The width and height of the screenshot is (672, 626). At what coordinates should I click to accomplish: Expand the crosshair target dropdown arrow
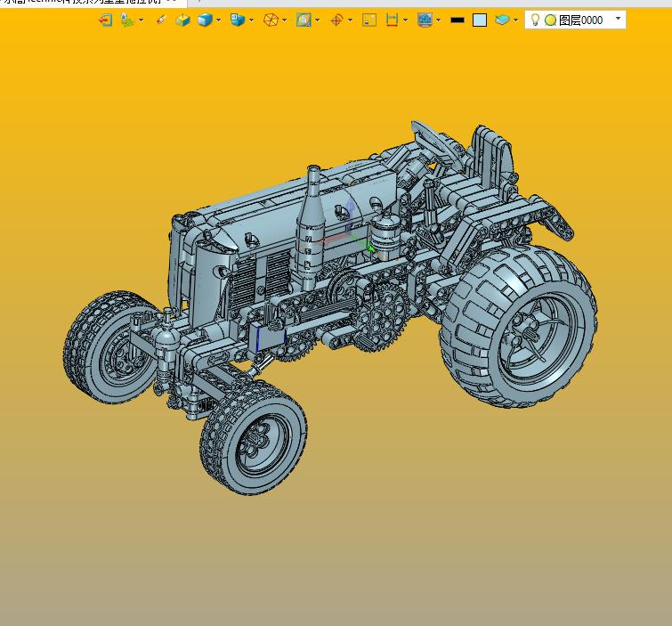pyautogui.click(x=350, y=20)
